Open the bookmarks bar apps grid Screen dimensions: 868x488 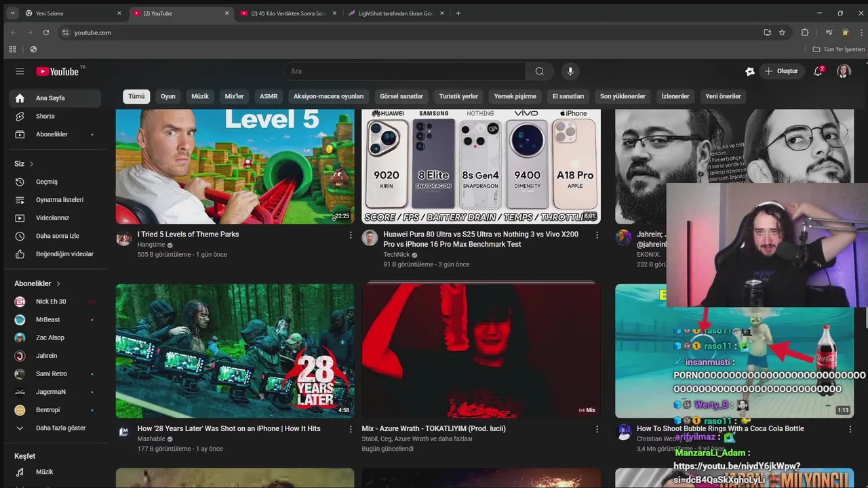(x=12, y=49)
